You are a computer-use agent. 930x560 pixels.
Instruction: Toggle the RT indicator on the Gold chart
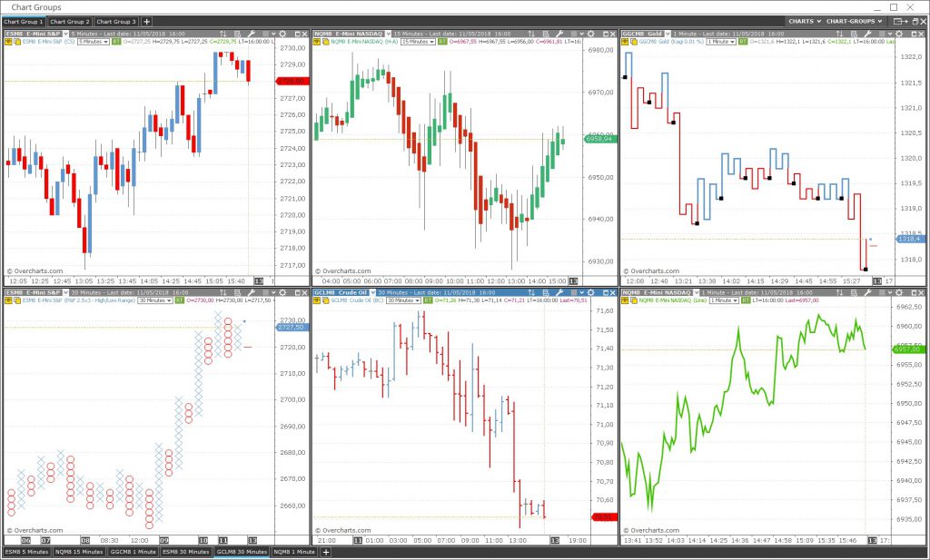point(742,42)
